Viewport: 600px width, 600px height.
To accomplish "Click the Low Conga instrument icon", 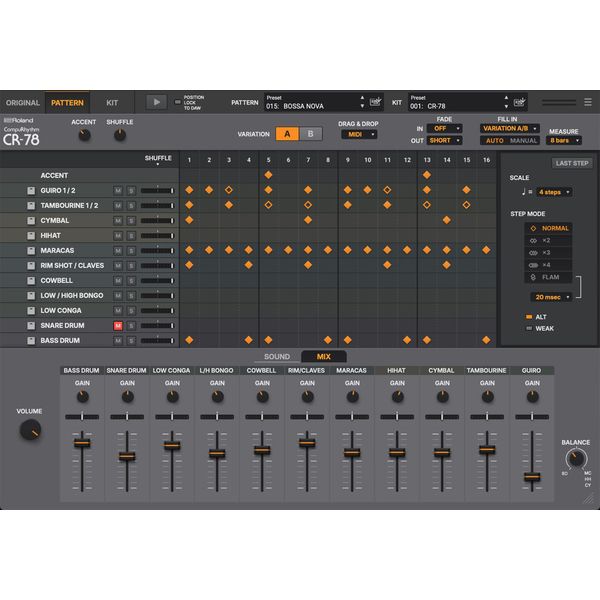I will 31,310.
